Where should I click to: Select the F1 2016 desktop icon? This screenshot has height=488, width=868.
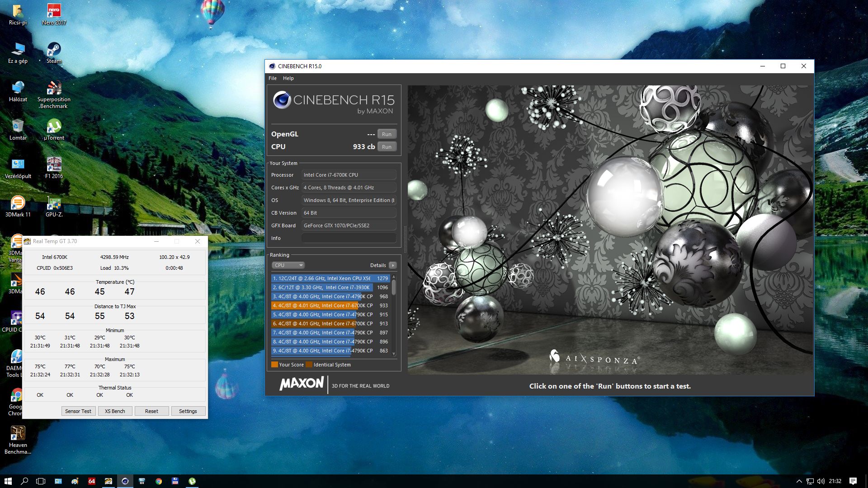coord(54,168)
